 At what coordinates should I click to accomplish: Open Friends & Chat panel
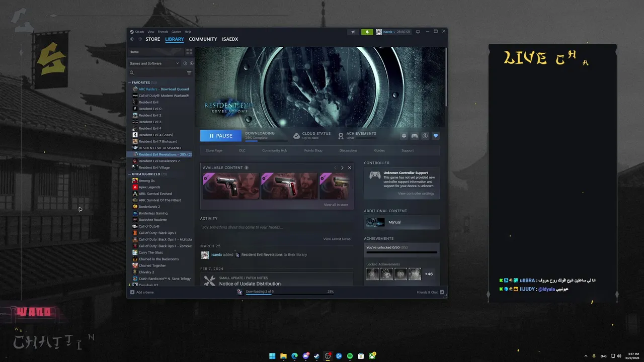coord(430,292)
